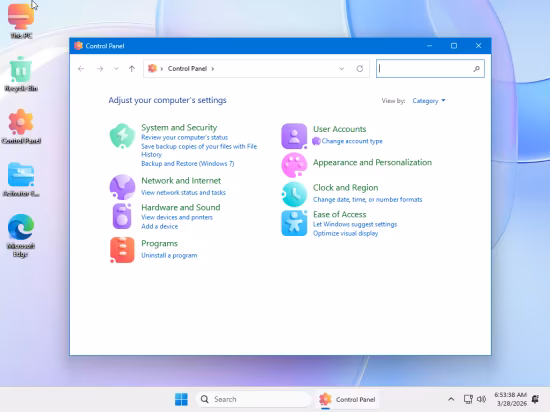Open the System and Security heading
Image resolution: width=550 pixels, height=412 pixels.
[x=179, y=127]
